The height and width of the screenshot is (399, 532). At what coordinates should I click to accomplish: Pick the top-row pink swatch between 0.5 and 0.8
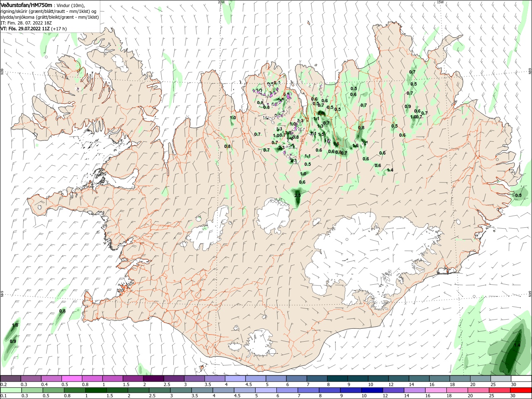(71, 379)
